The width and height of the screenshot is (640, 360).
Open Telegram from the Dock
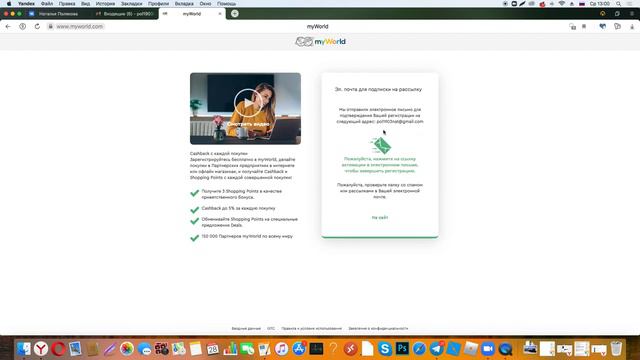coord(436,349)
